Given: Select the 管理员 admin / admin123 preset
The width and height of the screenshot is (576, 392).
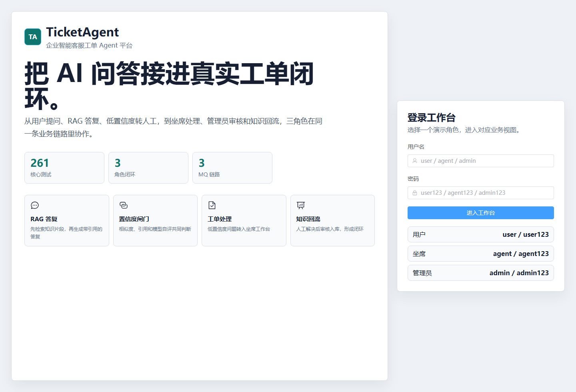Looking at the screenshot, I should click(x=481, y=273).
